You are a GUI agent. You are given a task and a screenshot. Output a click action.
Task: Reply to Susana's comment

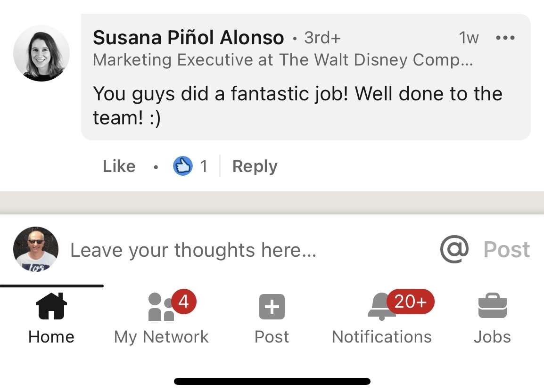(254, 166)
